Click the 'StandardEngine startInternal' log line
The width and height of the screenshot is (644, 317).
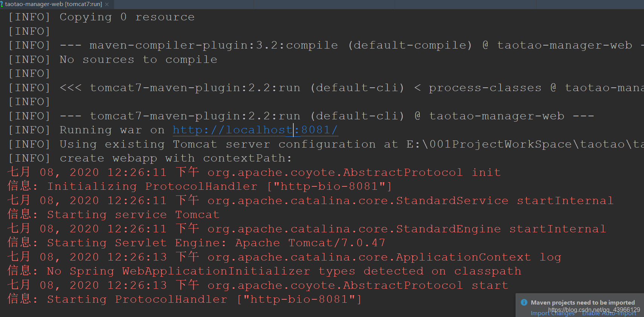click(307, 229)
